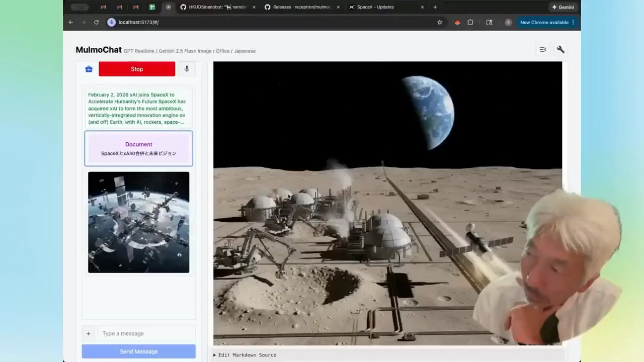This screenshot has width=644, height=362.
Task: Open the Google Sheets pinned tab
Action: pos(152,7)
